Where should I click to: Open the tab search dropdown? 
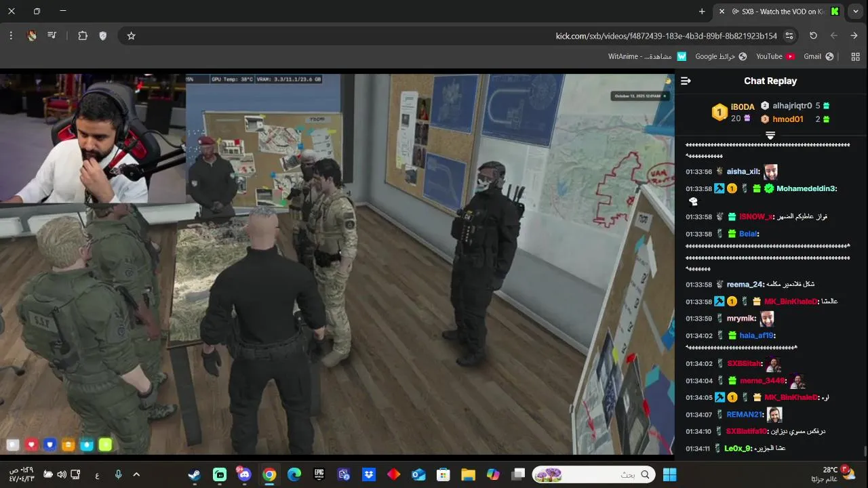pos(856,12)
